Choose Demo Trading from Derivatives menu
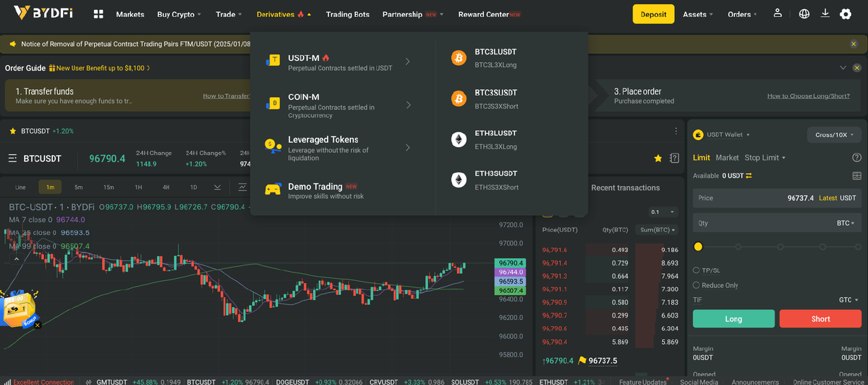This screenshot has width=868, height=385. 315,190
